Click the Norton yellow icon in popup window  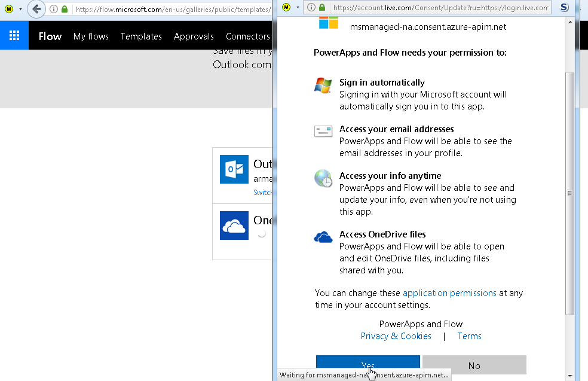pyautogui.click(x=286, y=8)
